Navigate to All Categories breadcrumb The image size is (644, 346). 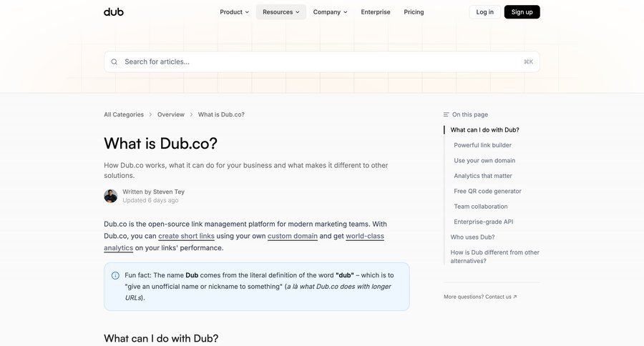[x=124, y=114]
